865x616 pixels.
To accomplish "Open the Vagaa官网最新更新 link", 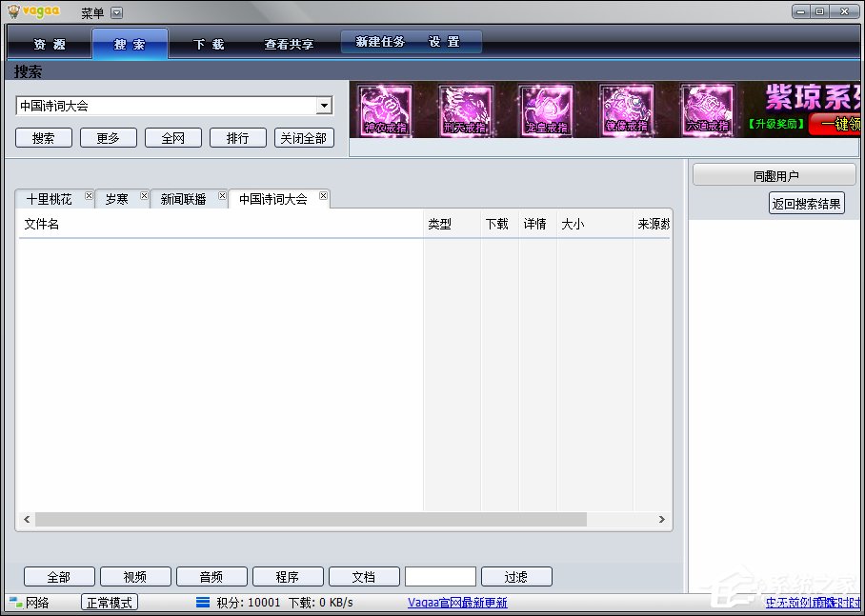I will coord(457,602).
